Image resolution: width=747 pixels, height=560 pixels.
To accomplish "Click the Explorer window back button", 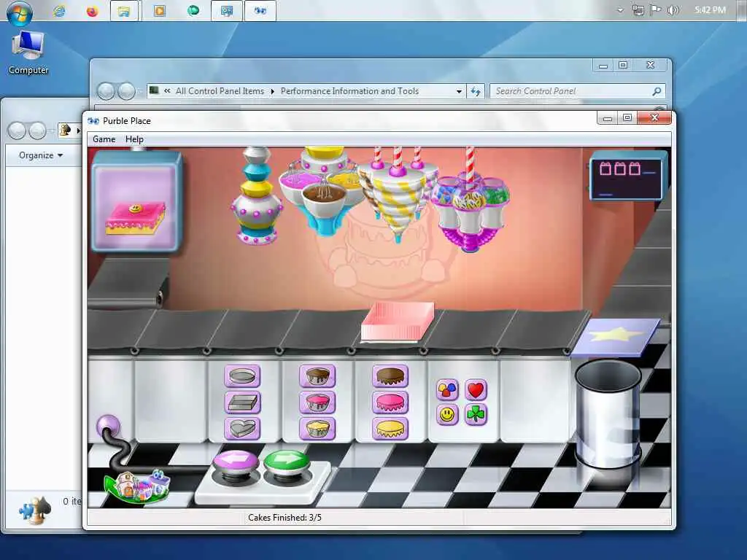I will pos(18,130).
